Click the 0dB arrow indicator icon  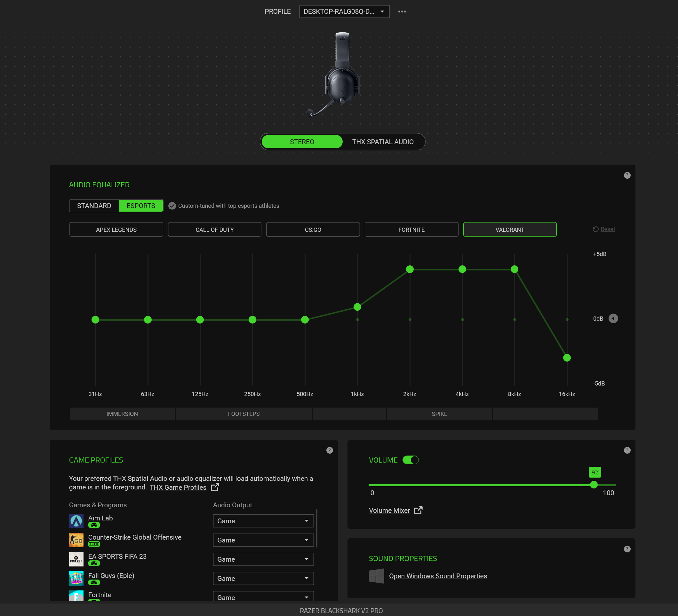[x=613, y=318]
